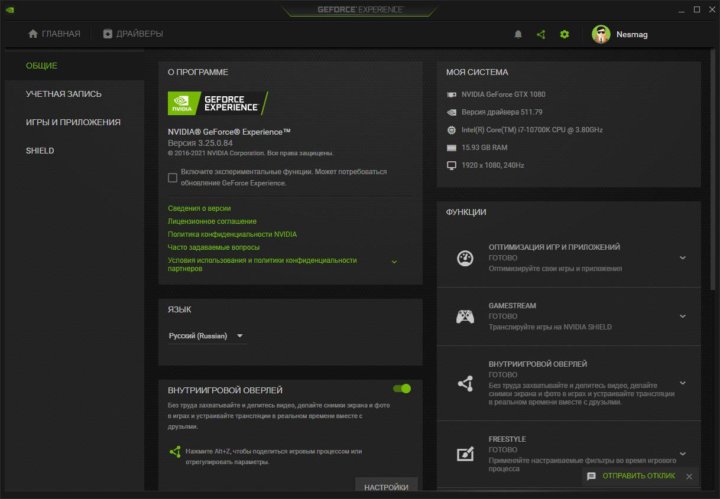Click the Настройки overlay button
Viewport: 720px width, 499px height.
click(385, 487)
